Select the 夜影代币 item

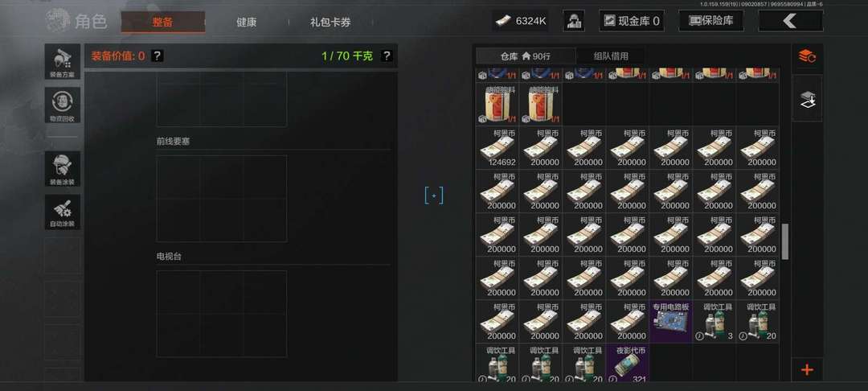pos(628,364)
